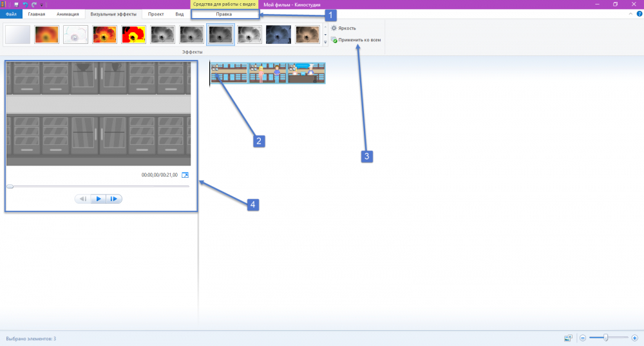Open the quick access toolbar customize dropdown
The height and width of the screenshot is (346, 644).
click(42, 5)
